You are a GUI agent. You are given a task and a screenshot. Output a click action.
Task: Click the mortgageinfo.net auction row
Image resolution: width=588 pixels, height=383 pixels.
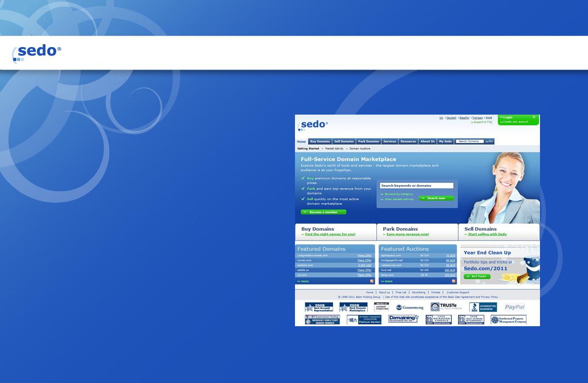tap(417, 260)
